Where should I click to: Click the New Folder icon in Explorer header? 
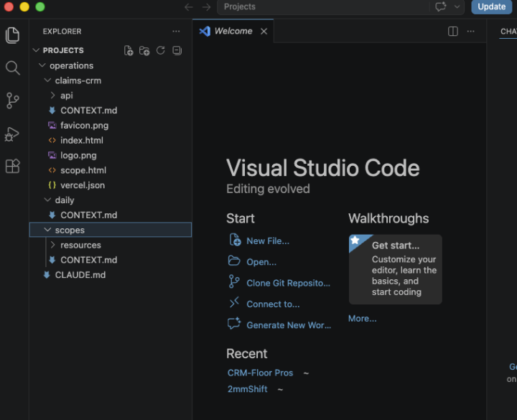click(x=144, y=50)
